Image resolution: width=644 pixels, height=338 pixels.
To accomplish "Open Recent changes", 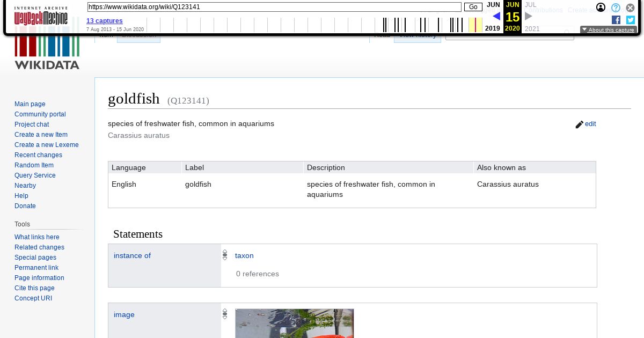I will pyautogui.click(x=38, y=155).
